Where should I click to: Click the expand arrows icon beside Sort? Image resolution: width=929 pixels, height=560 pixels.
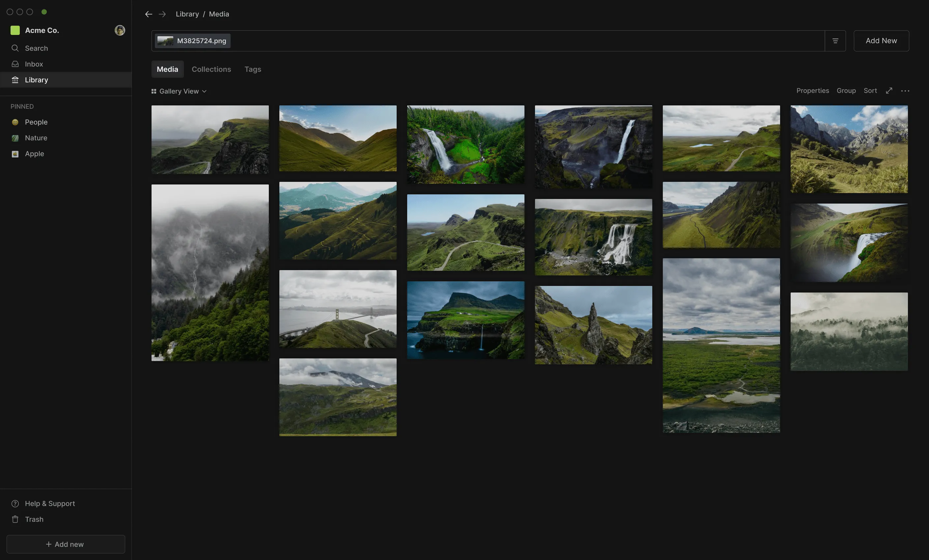pyautogui.click(x=889, y=91)
